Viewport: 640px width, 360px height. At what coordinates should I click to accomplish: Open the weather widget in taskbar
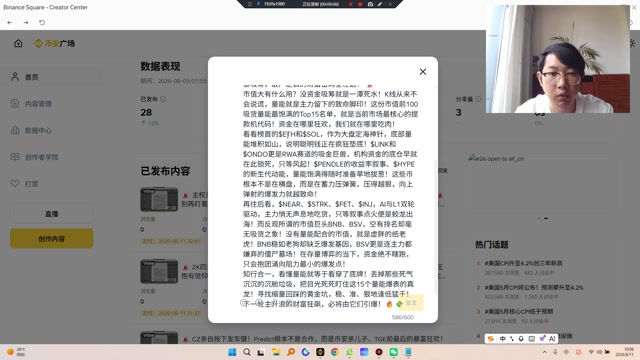(16, 352)
